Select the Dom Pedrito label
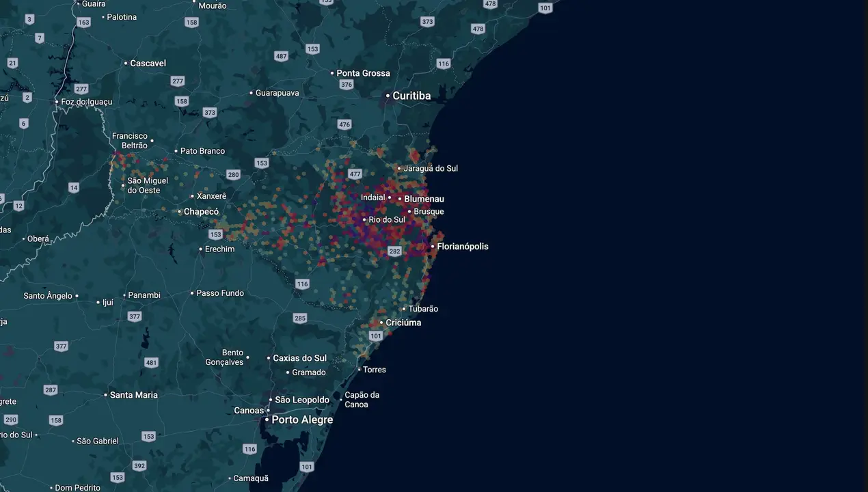Image resolution: width=868 pixels, height=492 pixels. point(77,488)
